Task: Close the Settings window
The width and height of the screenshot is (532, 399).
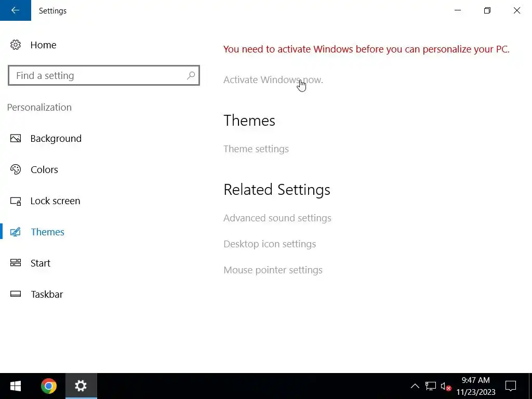Action: click(x=517, y=10)
